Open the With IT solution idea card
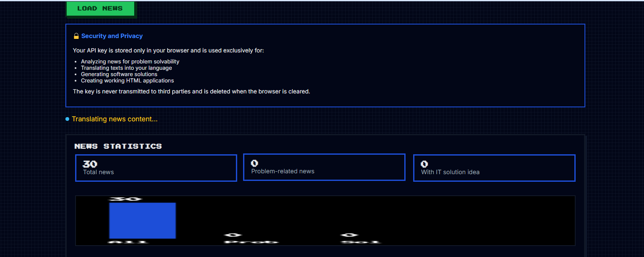The image size is (644, 257). (494, 168)
